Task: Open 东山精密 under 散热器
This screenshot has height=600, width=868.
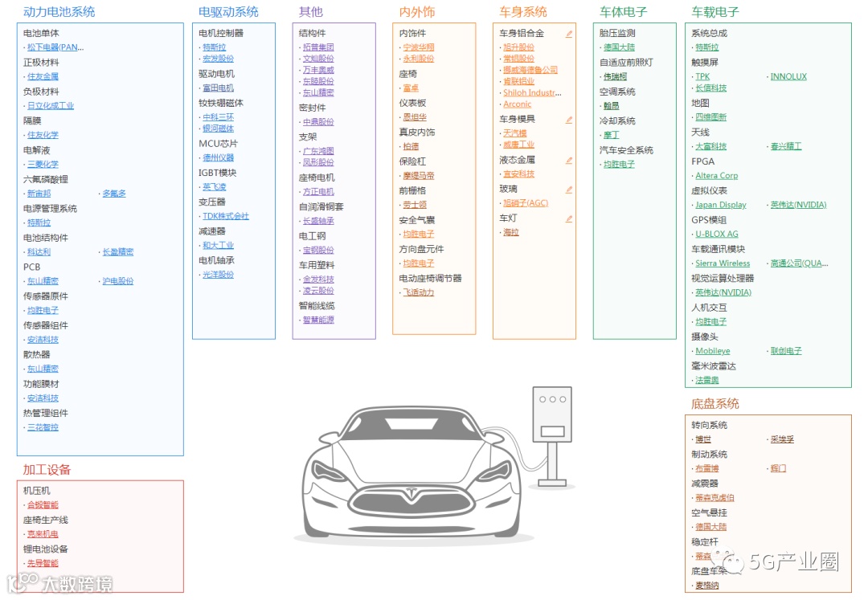Action: coord(43,369)
